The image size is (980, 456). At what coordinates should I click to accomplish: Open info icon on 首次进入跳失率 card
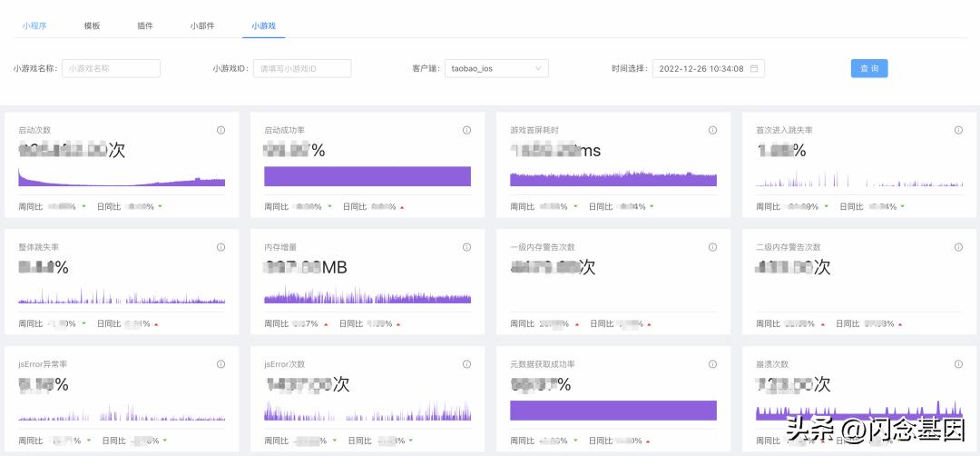pos(958,130)
